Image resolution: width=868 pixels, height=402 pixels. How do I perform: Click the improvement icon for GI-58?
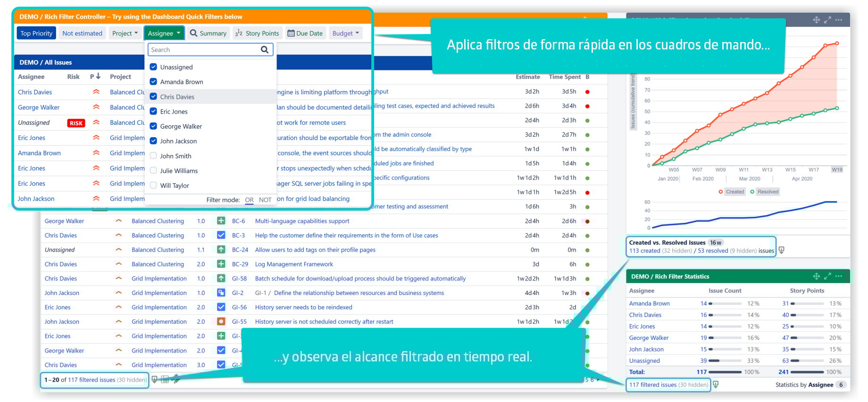[221, 278]
